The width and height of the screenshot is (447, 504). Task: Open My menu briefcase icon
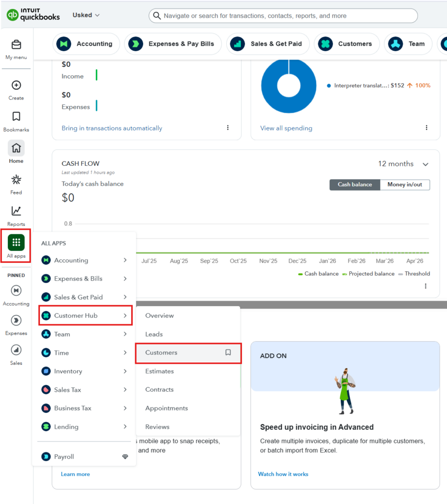16,44
